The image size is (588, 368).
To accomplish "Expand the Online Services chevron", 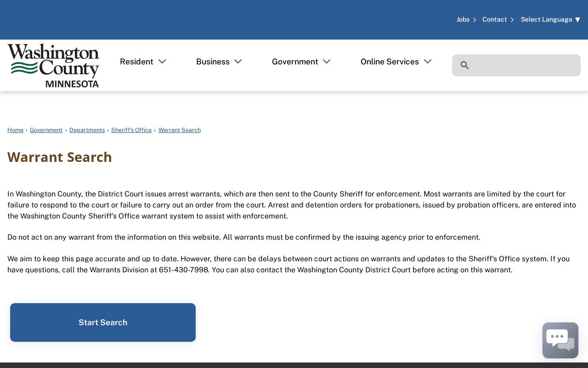I will coord(428,62).
